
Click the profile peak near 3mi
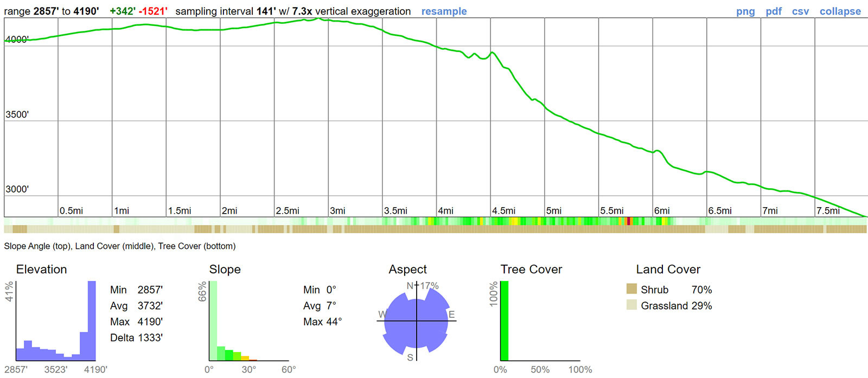click(x=320, y=18)
